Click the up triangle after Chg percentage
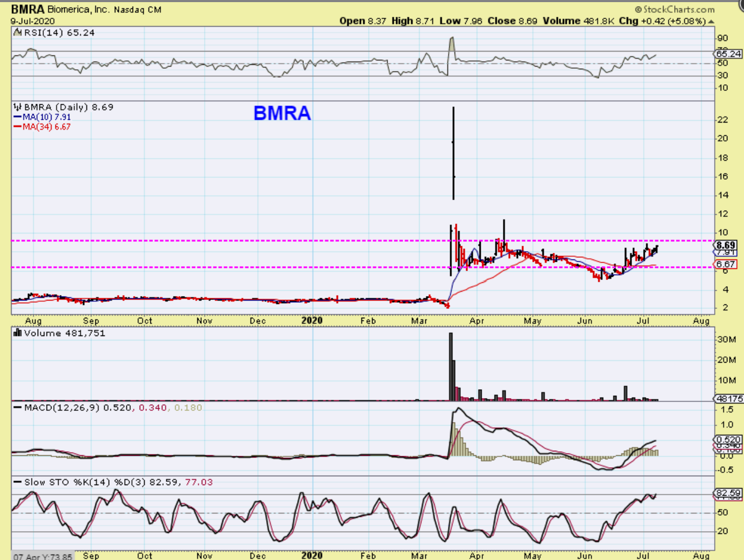Image resolution: width=744 pixels, height=560 pixels. [711, 22]
